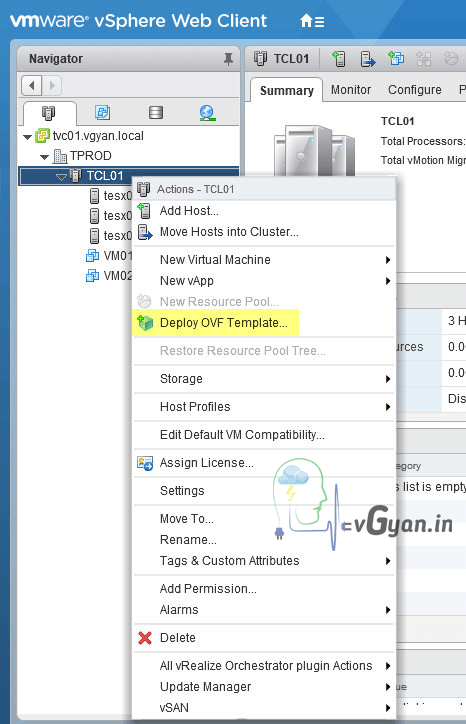
Task: Collapse tvc01.vgyan.local tree node
Action: click(x=28, y=137)
